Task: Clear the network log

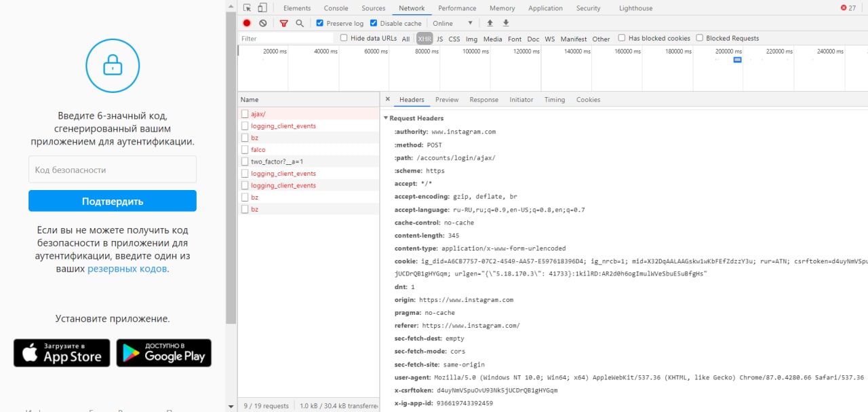Action: pyautogui.click(x=263, y=23)
